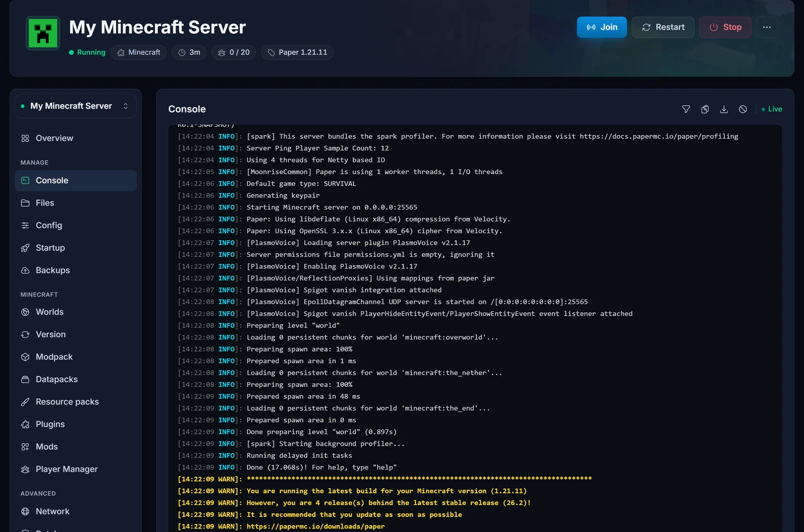Screen dimensions: 804x532
Task: Open the Plugins page
Action: 75,424
